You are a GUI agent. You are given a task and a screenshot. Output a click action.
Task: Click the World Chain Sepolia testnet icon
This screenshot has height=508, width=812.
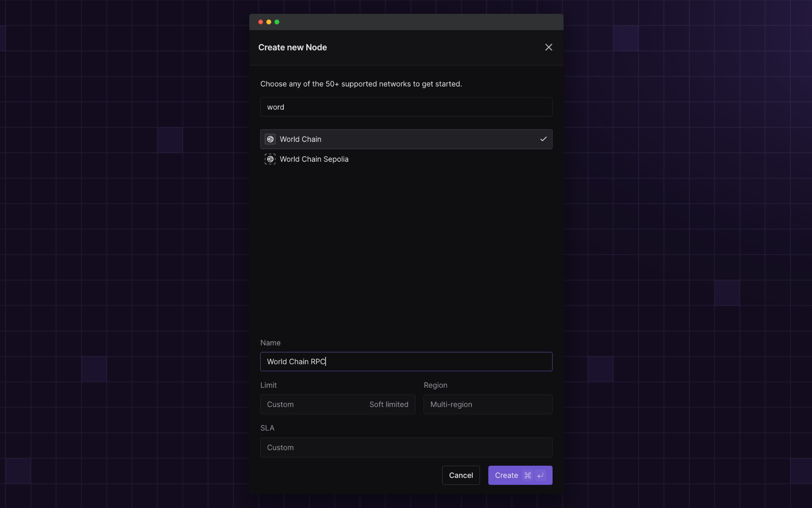point(270,159)
